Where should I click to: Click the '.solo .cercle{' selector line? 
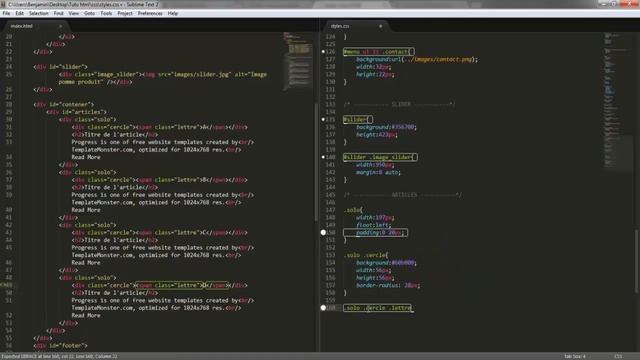[x=366, y=255]
